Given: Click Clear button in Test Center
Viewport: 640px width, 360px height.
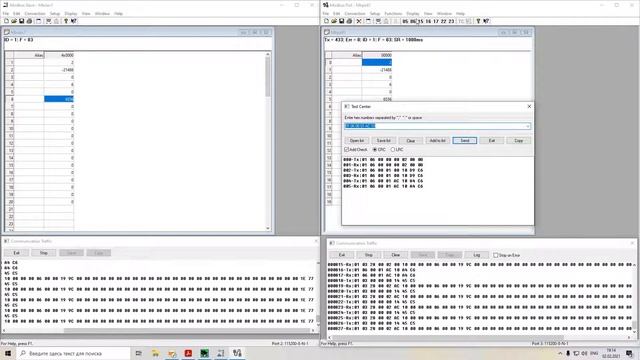Looking at the screenshot, I should click(x=411, y=140).
